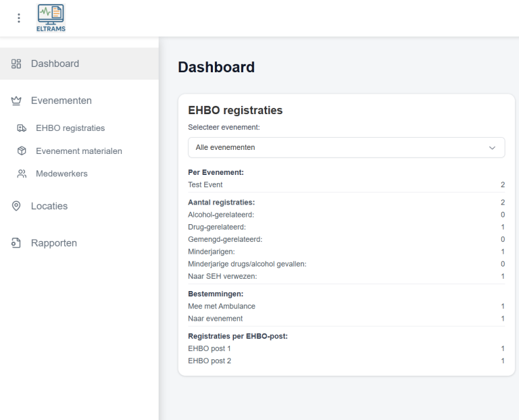Click the map pin icon for Locaties

tap(16, 207)
